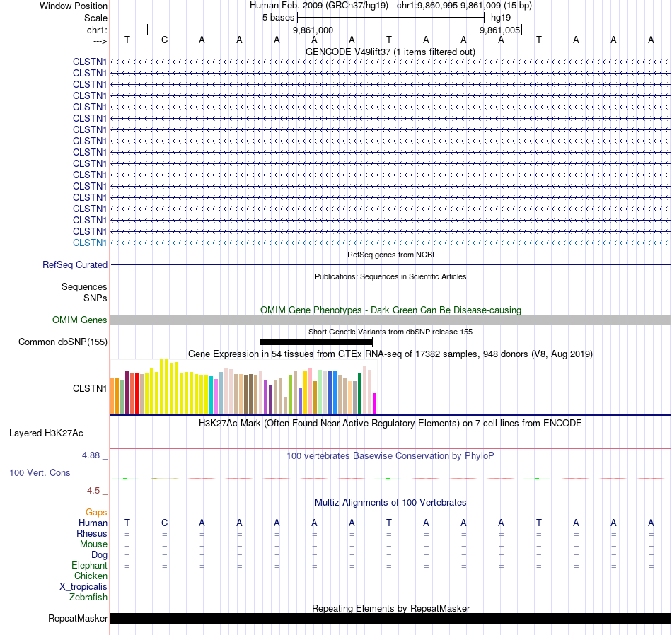Click the OMIM Genes track label
This screenshot has width=672, height=635.
(80, 320)
